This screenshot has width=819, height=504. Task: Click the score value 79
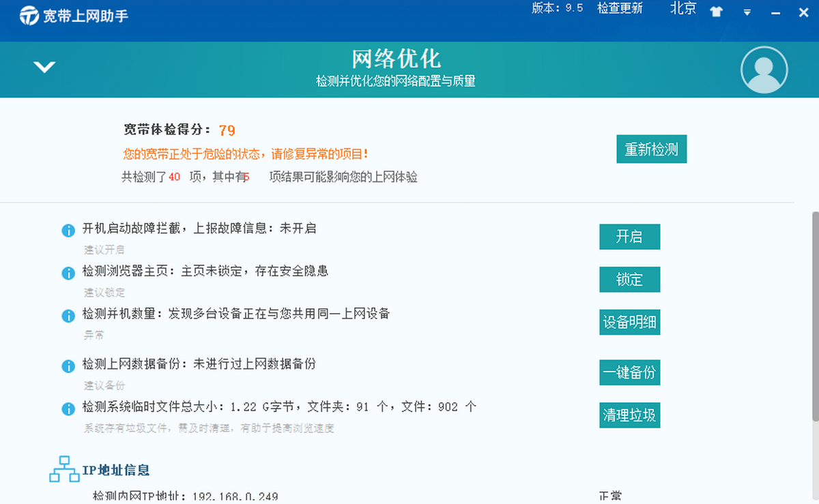tap(227, 130)
